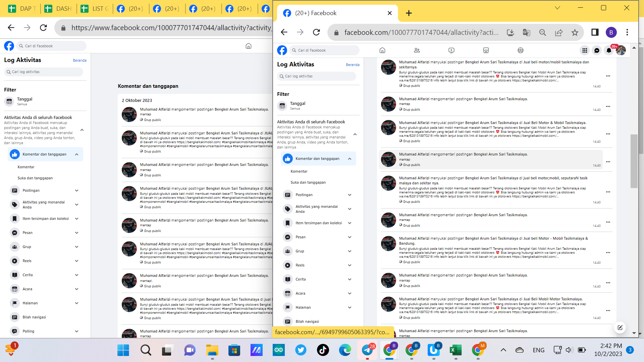Click Facebook logo in the front window
Viewport: 644px width, 362px height.
tap(282, 50)
